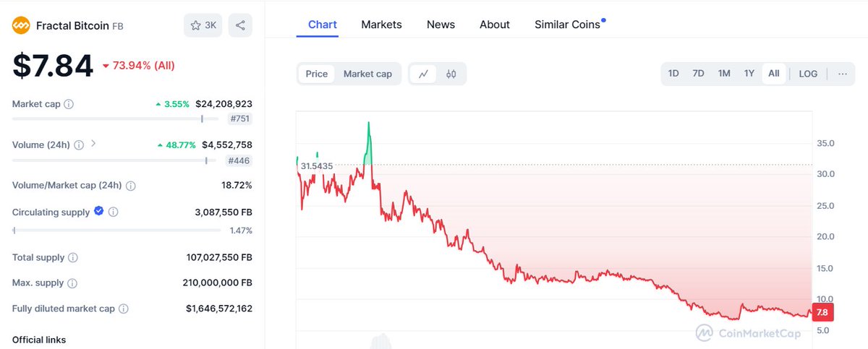Viewport: 868px width, 349px height.
Task: Select the 1D time range
Action: [x=673, y=74]
